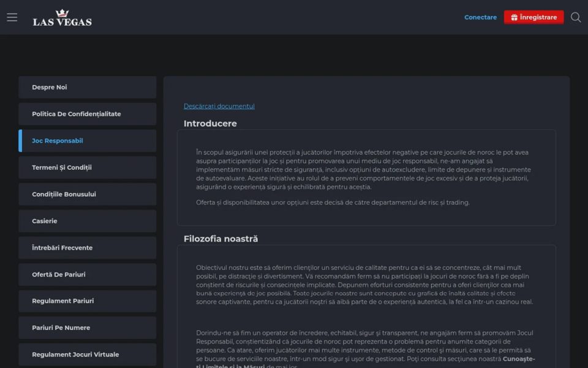The width and height of the screenshot is (588, 368).
Task: Open the search magnifier icon
Action: [576, 17]
